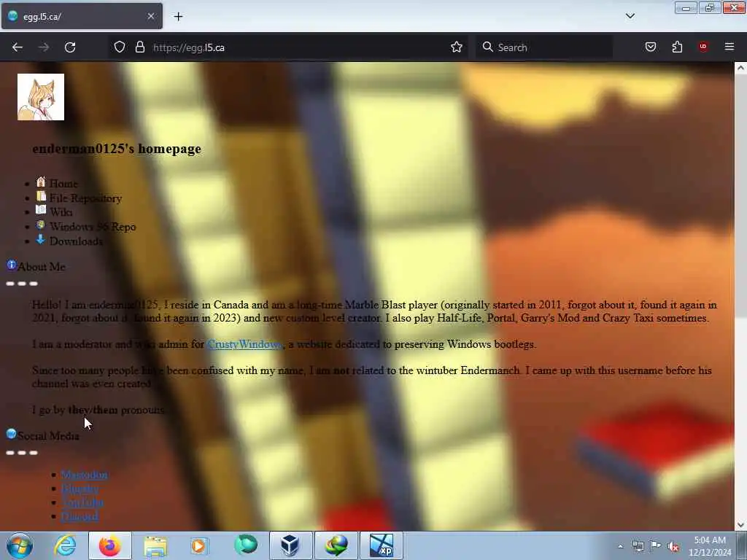
Task: Bookmark this page with the star icon
Action: 457,47
